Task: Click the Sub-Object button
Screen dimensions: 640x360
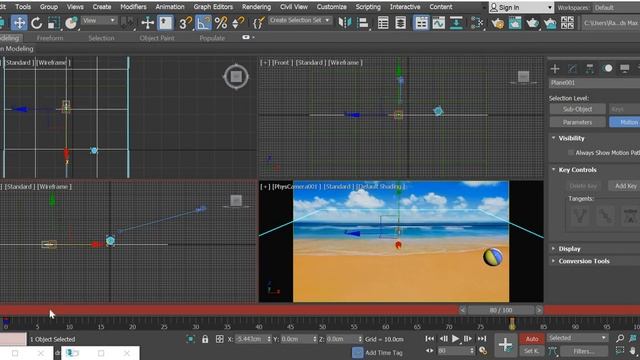Action: [x=578, y=109]
